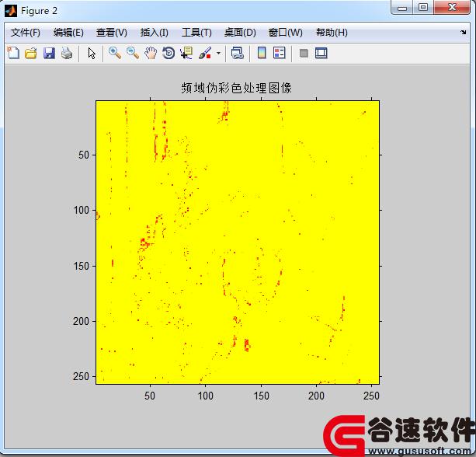Open the 编辑(E) menu
476x457 pixels.
click(x=68, y=32)
